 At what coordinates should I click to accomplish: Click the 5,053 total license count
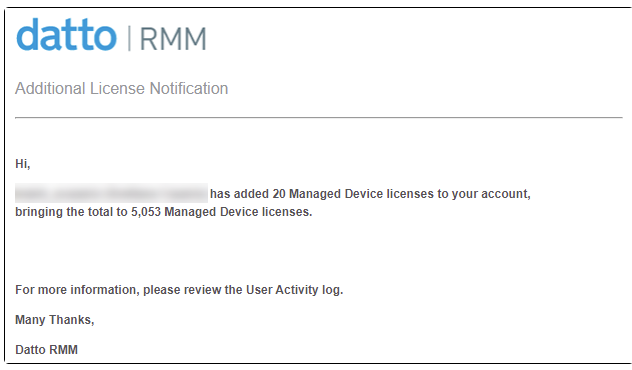click(x=146, y=212)
